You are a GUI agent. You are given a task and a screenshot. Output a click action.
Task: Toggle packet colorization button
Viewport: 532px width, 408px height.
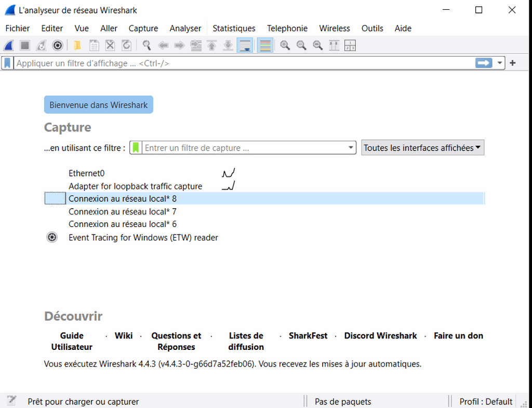point(265,46)
